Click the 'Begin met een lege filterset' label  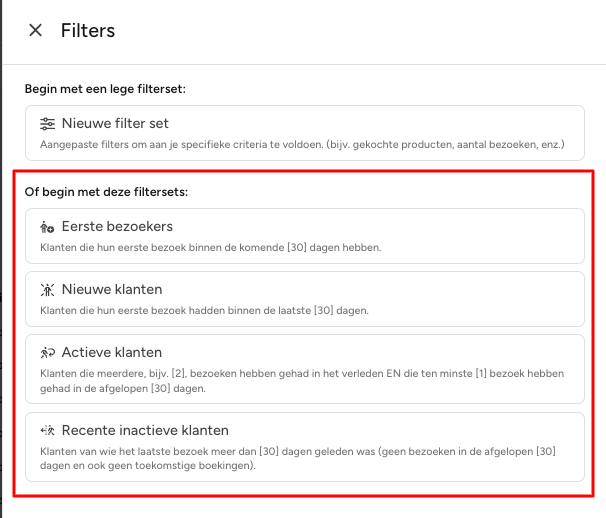point(106,88)
